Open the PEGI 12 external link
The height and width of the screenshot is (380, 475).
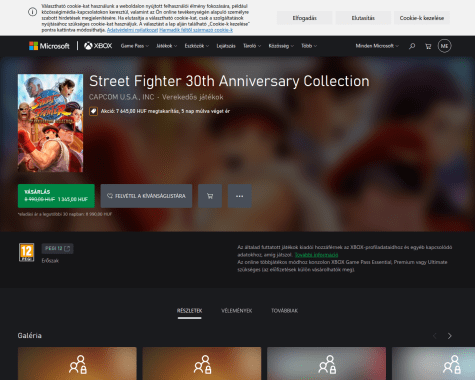click(58, 249)
